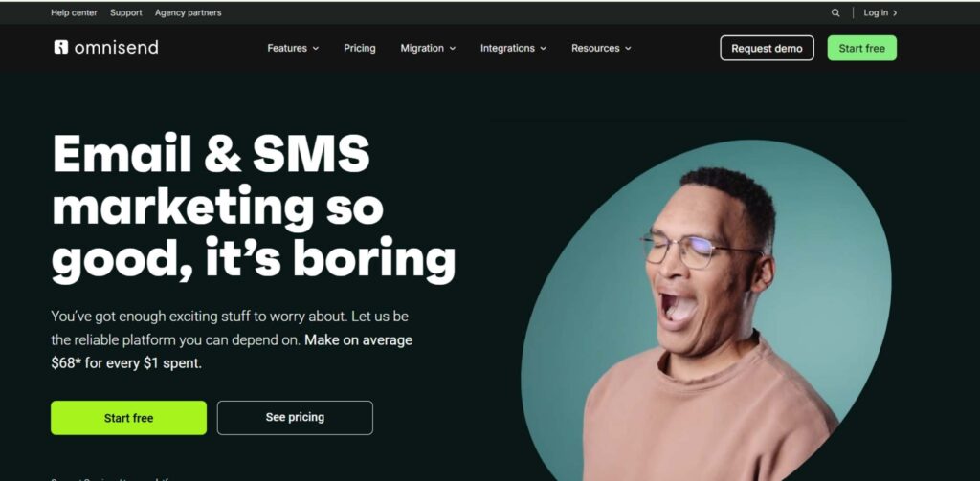The height and width of the screenshot is (481, 980).
Task: Open the Resources dropdown menu
Action: [601, 48]
